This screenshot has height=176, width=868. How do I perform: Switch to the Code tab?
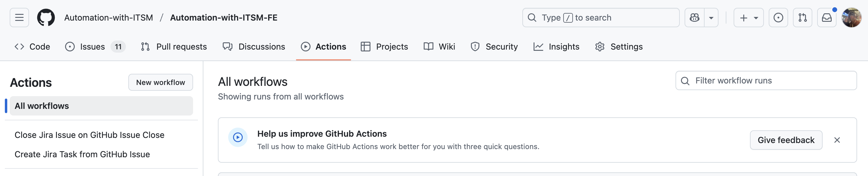[32, 47]
